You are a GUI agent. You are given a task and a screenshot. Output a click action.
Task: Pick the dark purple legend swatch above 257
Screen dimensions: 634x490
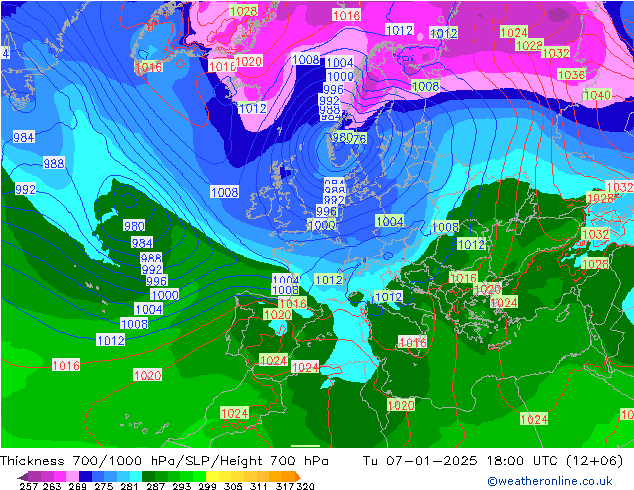coord(34,476)
